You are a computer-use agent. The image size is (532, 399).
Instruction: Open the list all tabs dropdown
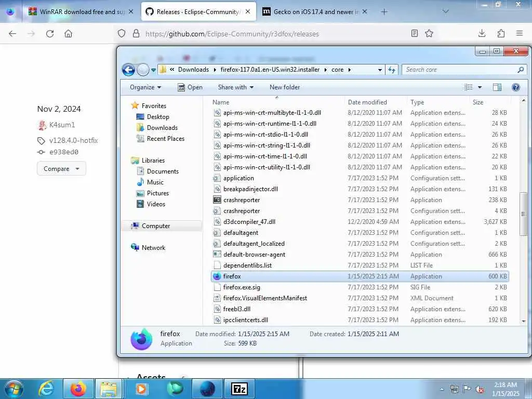coord(446,11)
